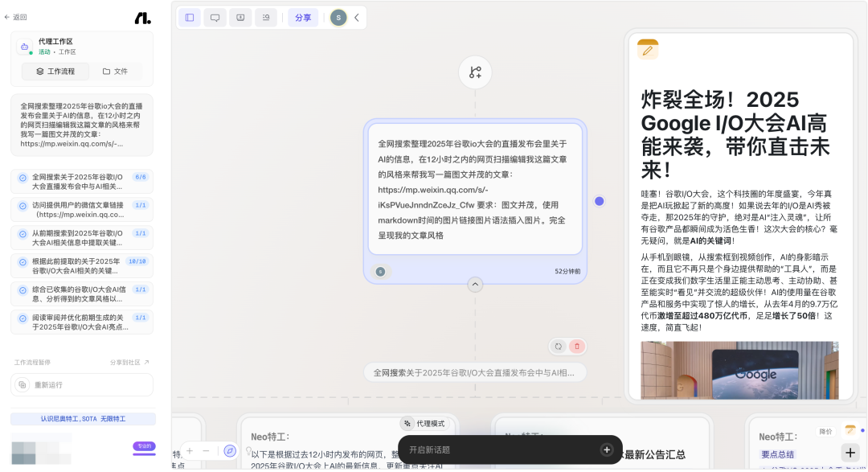Click the 降价 tag on bottom card
Image resolution: width=868 pixels, height=472 pixels.
(x=825, y=432)
